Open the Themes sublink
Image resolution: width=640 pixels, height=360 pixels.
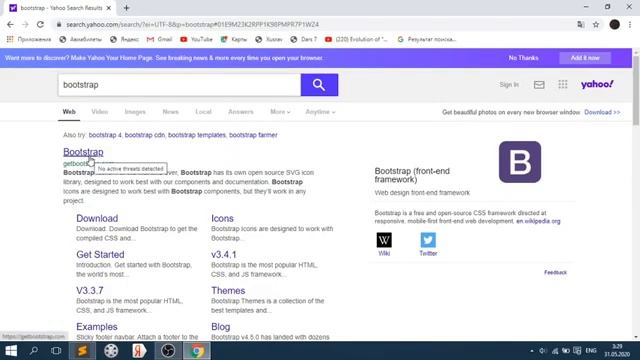click(228, 291)
